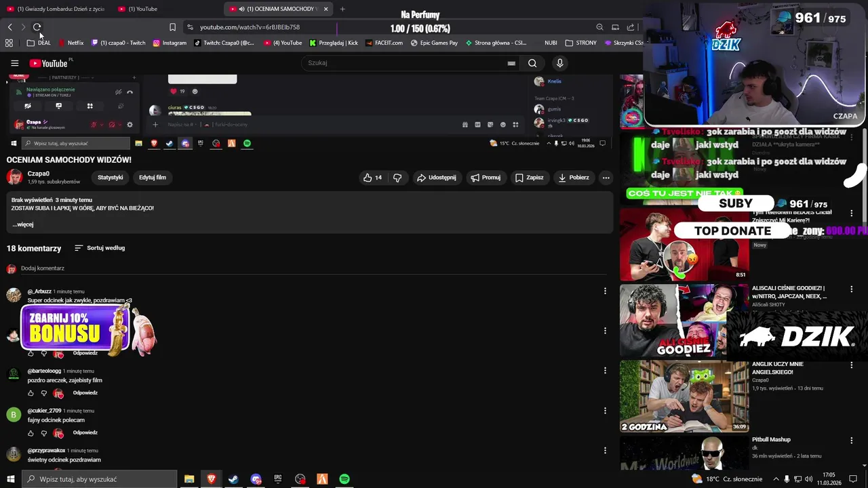868x488 pixels.
Task: Go to YouTube home via the logo
Action: point(49,63)
